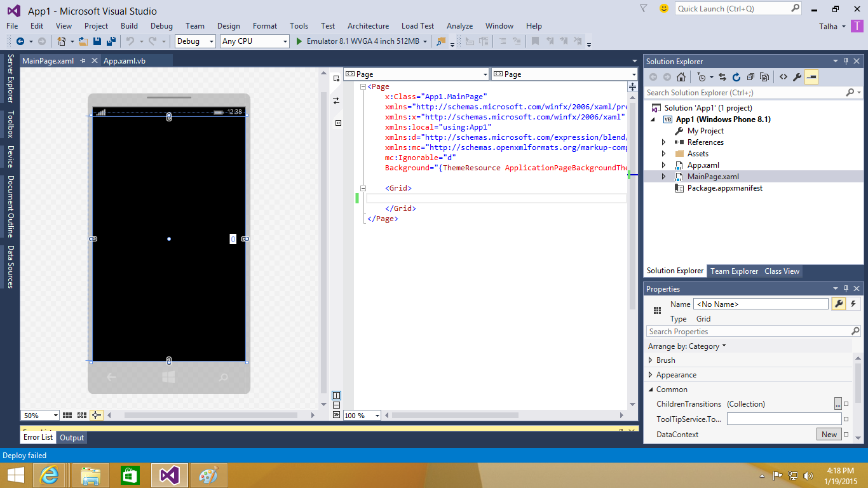Click vertical split view icon
Viewport: 868px width, 488px height.
(x=336, y=395)
